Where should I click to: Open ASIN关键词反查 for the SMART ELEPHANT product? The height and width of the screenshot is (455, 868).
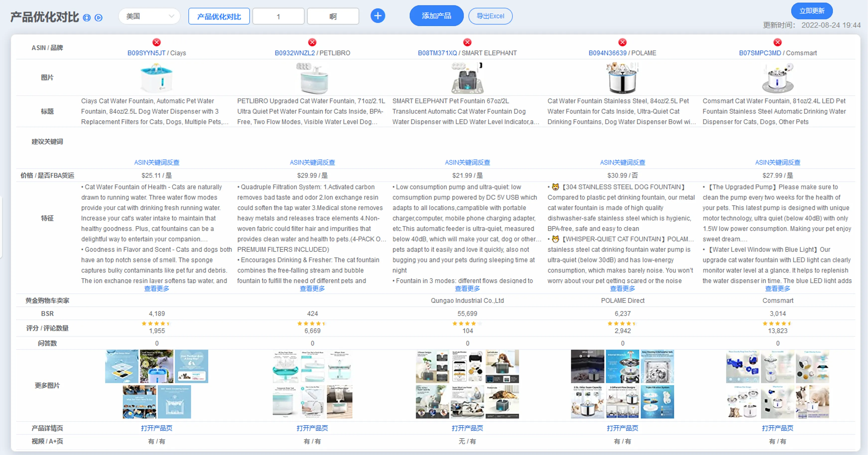467,162
